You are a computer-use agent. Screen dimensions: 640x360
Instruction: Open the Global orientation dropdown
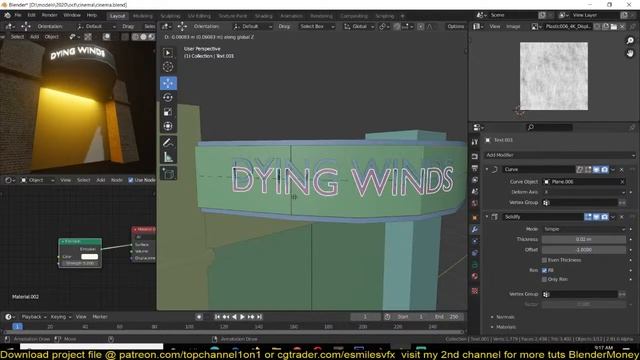click(359, 27)
